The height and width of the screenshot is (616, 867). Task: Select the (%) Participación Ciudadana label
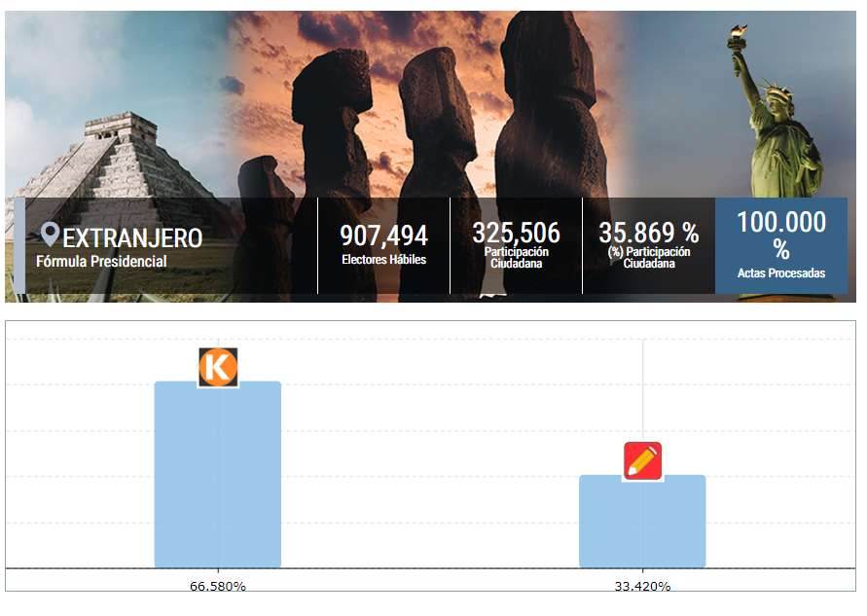(648, 258)
